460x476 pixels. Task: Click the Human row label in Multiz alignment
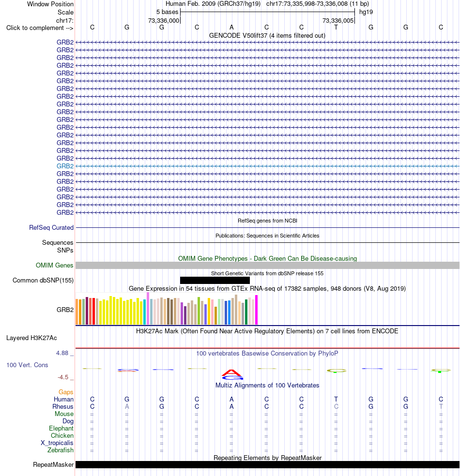(x=63, y=399)
